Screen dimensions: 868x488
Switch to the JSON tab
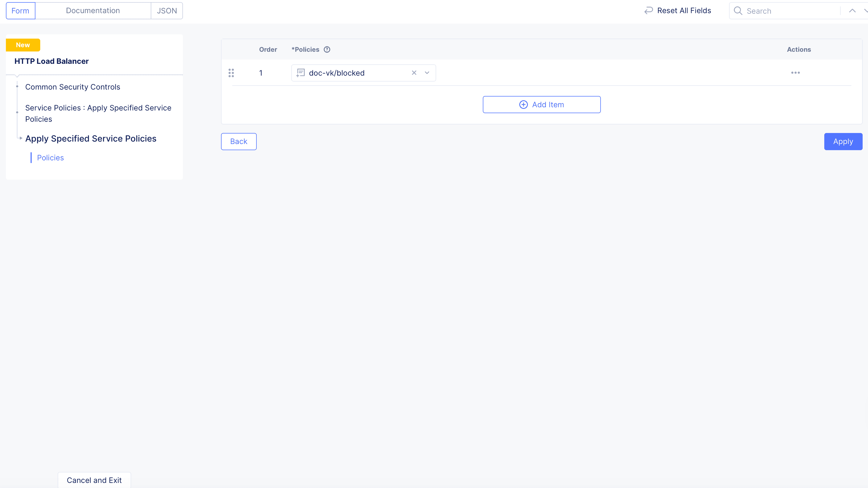point(166,10)
